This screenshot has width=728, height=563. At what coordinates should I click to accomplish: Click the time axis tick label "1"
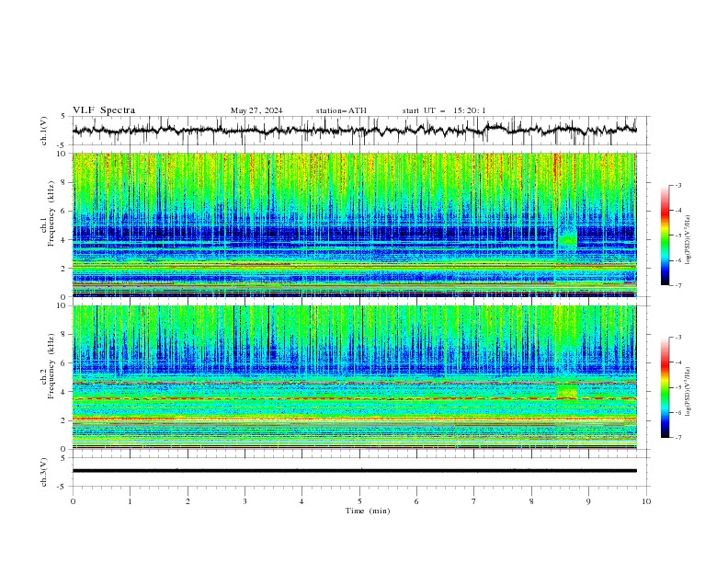pos(130,501)
